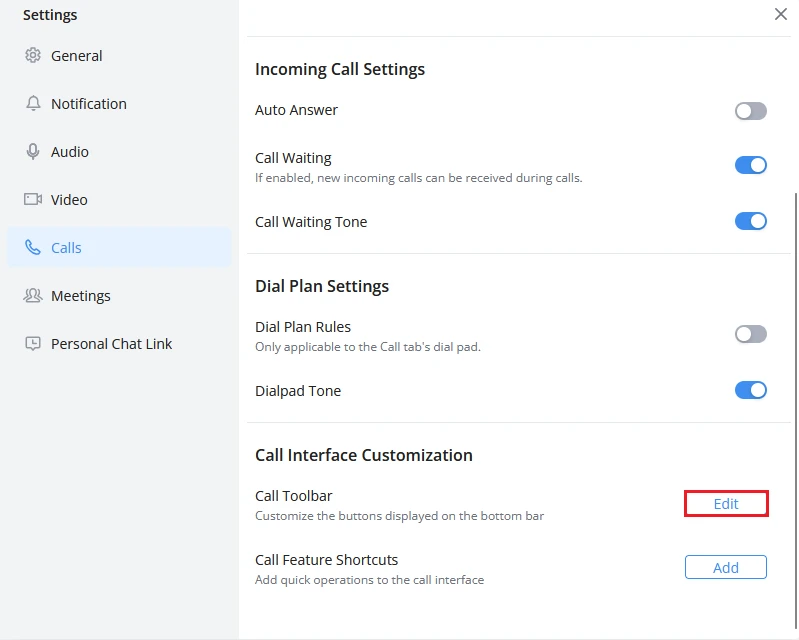The width and height of the screenshot is (799, 640).
Task: Click the Notification bell icon
Action: [x=33, y=103]
